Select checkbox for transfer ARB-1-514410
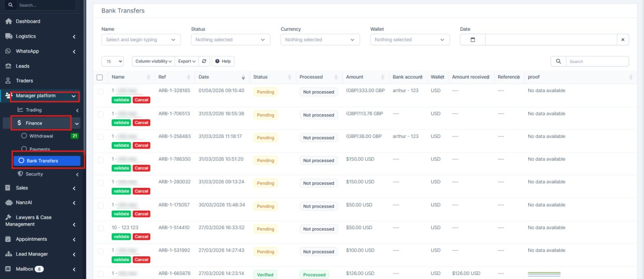Screen dimensions: 644x279 click(x=101, y=228)
